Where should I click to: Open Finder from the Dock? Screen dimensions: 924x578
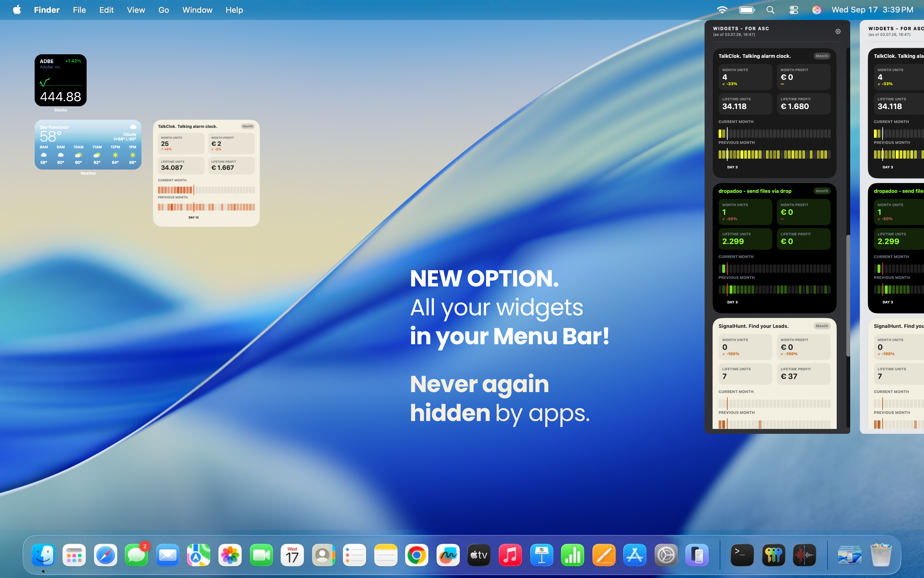click(43, 555)
